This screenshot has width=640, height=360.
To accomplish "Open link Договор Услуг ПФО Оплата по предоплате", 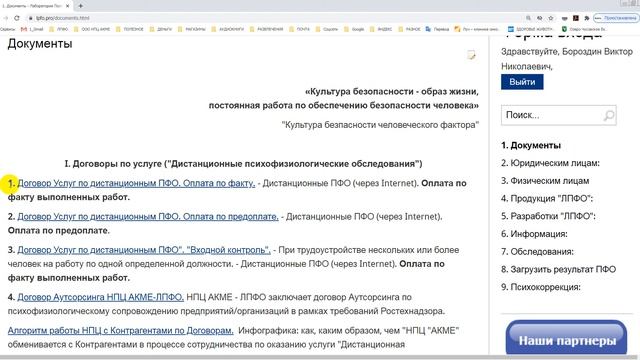I will [x=148, y=217].
